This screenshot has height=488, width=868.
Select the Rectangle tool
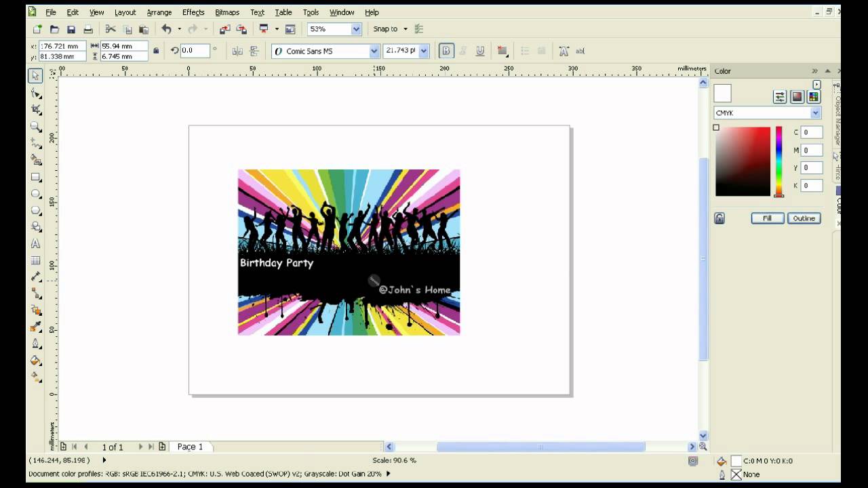point(35,177)
